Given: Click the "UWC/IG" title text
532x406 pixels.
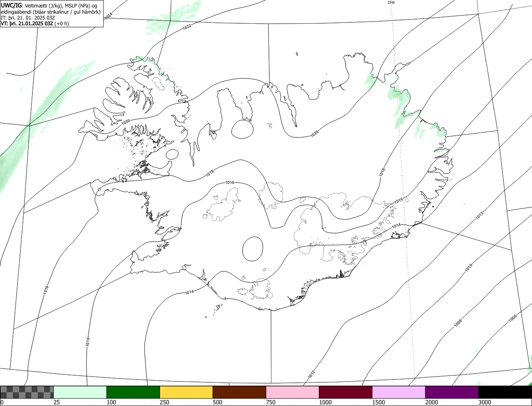Looking at the screenshot, I should point(11,5).
